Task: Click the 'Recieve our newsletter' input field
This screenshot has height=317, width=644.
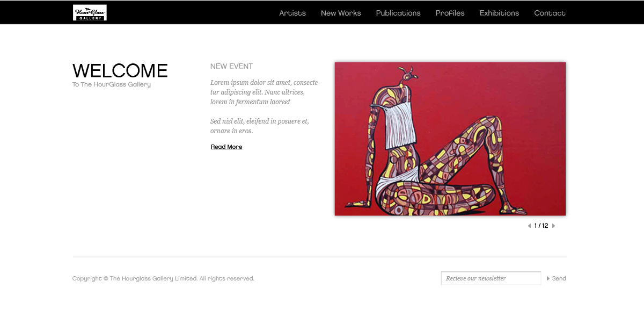Action: tap(491, 278)
